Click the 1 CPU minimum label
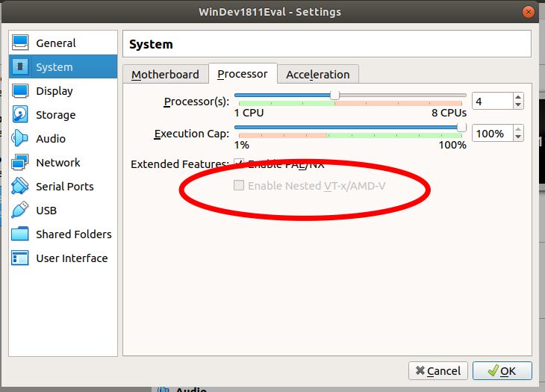The width and height of the screenshot is (545, 392). [x=249, y=113]
